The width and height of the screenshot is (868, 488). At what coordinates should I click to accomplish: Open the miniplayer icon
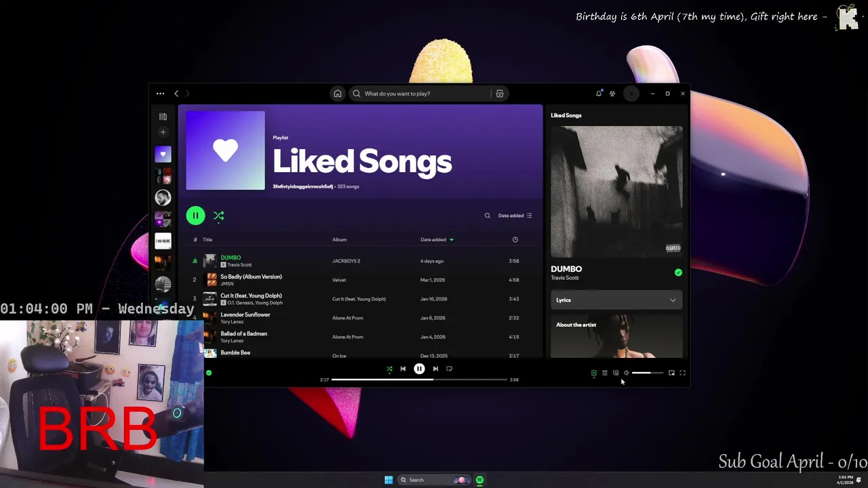click(x=671, y=373)
